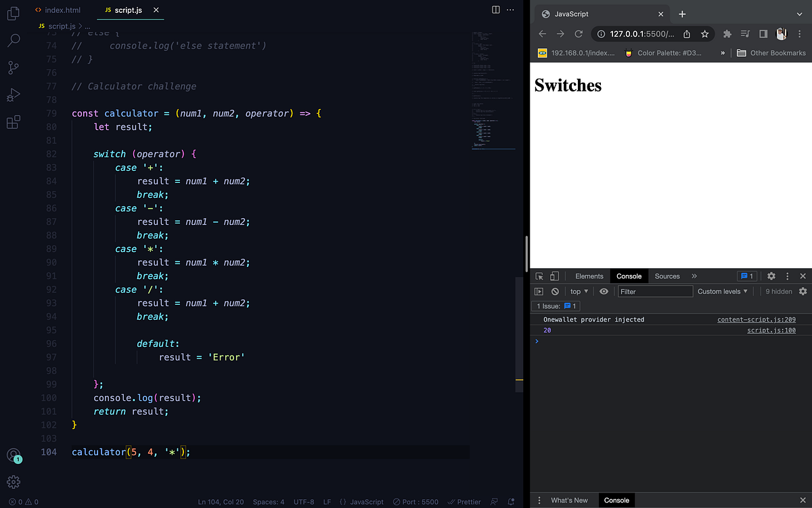Screen dimensions: 812x508
Task: Reload the browser page
Action: 579,34
